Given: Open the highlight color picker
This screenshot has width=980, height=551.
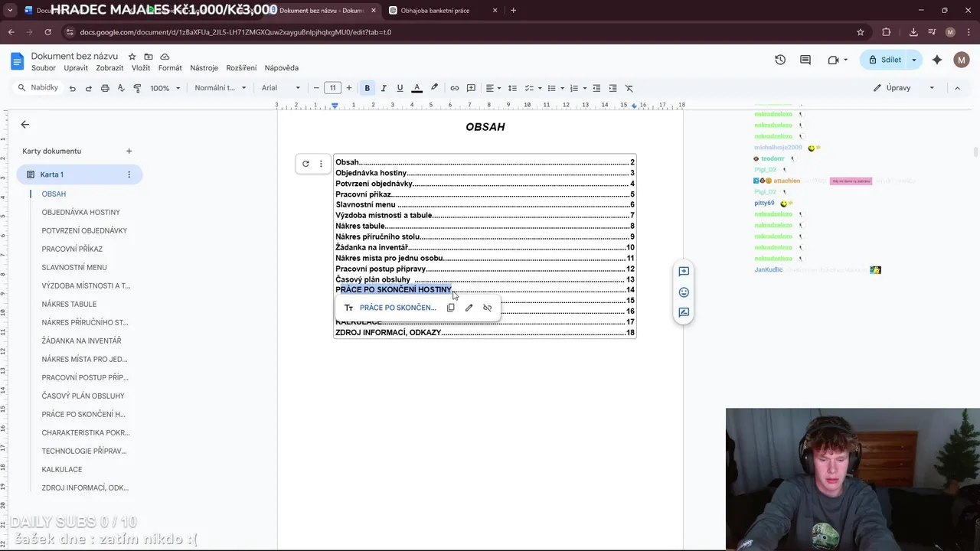Looking at the screenshot, I should click(434, 88).
